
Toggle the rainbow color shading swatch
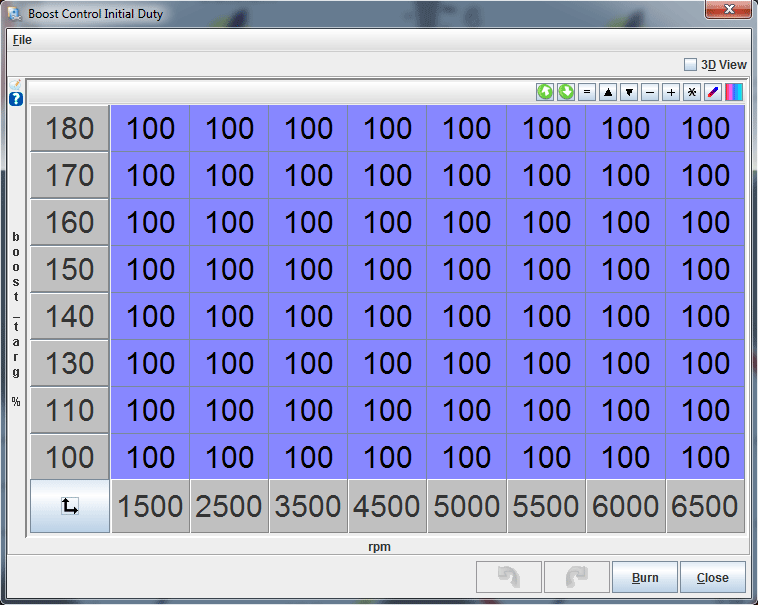pos(734,92)
